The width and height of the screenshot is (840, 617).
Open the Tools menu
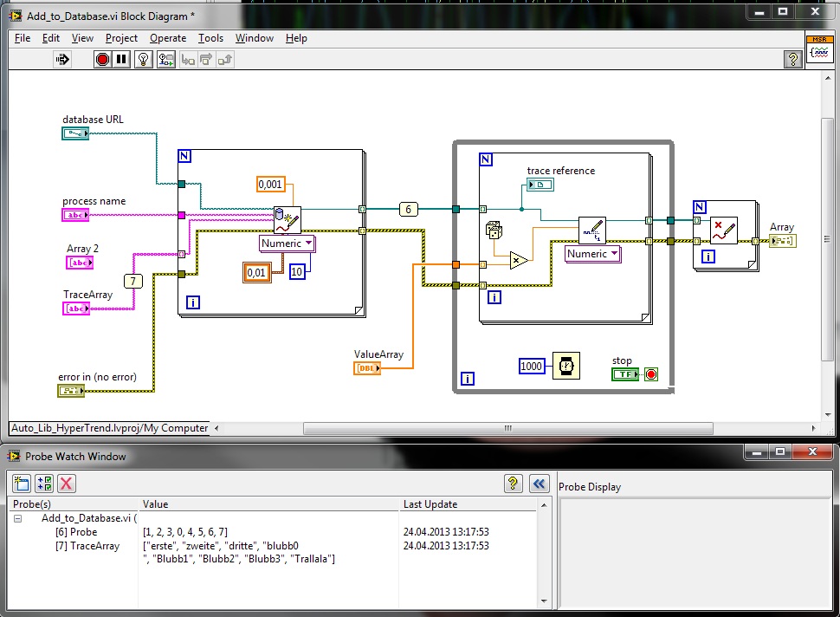tap(210, 38)
